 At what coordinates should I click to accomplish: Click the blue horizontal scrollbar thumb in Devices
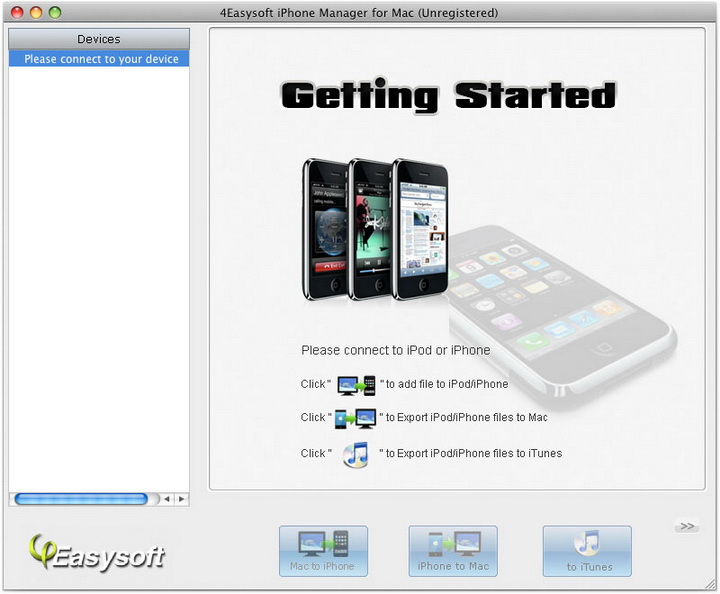point(81,499)
